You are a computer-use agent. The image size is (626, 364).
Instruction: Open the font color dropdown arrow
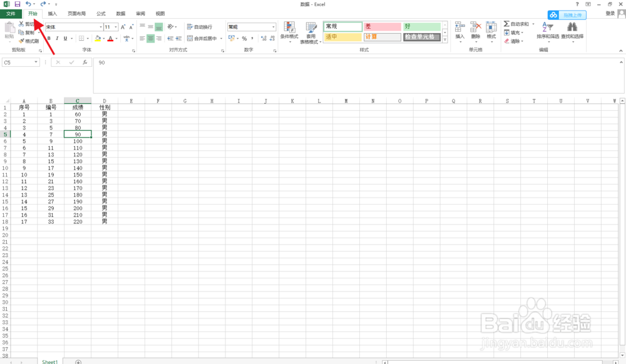(x=116, y=39)
